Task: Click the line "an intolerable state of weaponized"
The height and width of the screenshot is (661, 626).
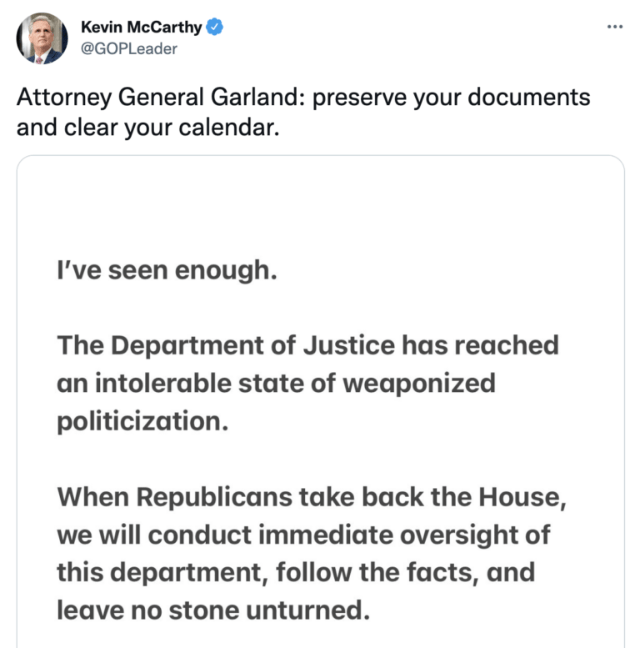Action: coord(276,383)
